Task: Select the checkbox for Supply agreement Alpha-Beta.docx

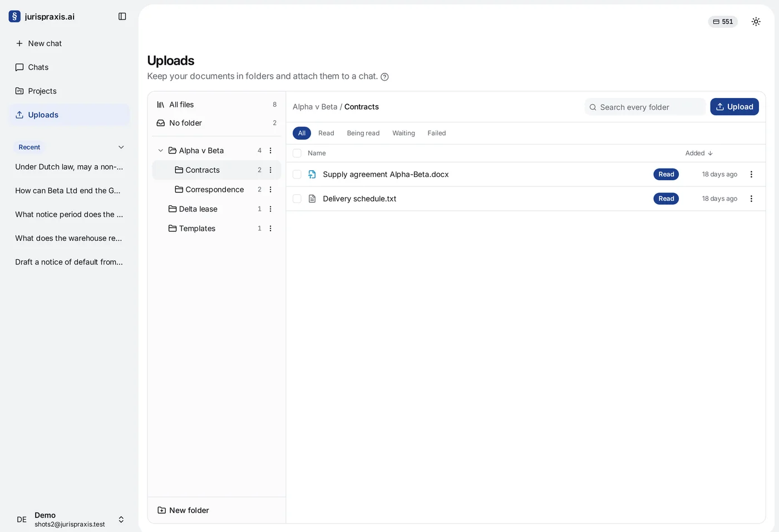Action: click(x=297, y=174)
